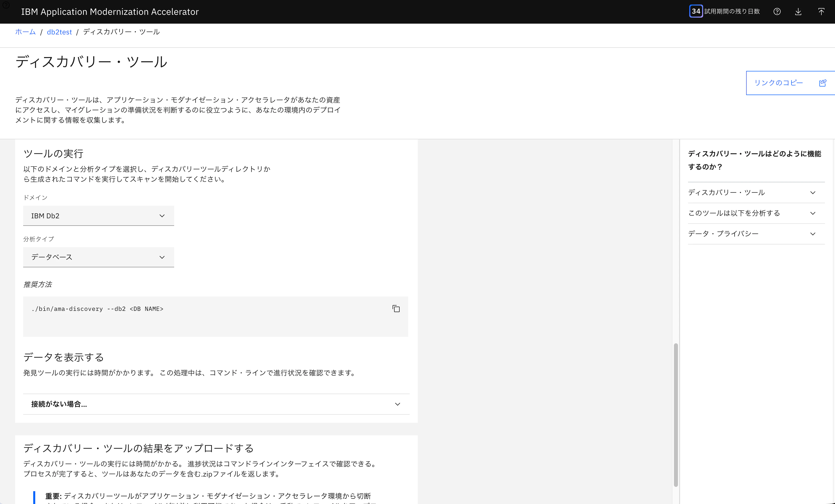Screen dimensions: 835x504
Task: Go to ホーム breadcrumb link
Action: [x=25, y=32]
